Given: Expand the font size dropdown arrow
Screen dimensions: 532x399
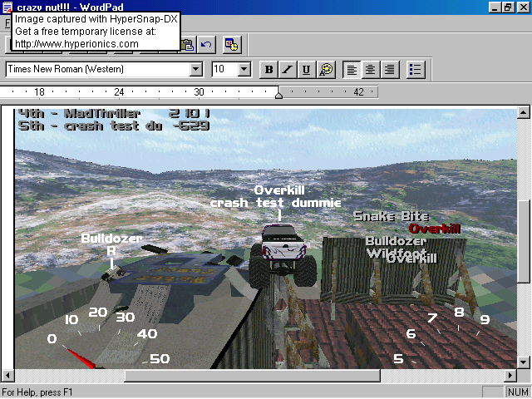Looking at the screenshot, I should 244,70.
